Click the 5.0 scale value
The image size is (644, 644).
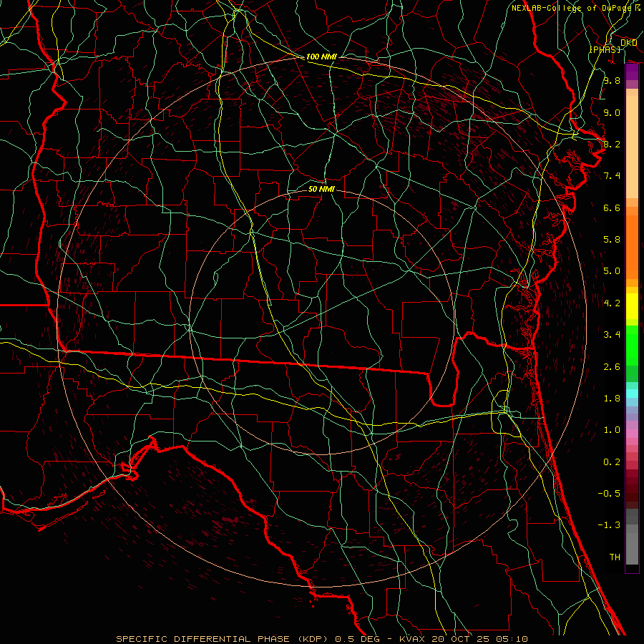612,271
